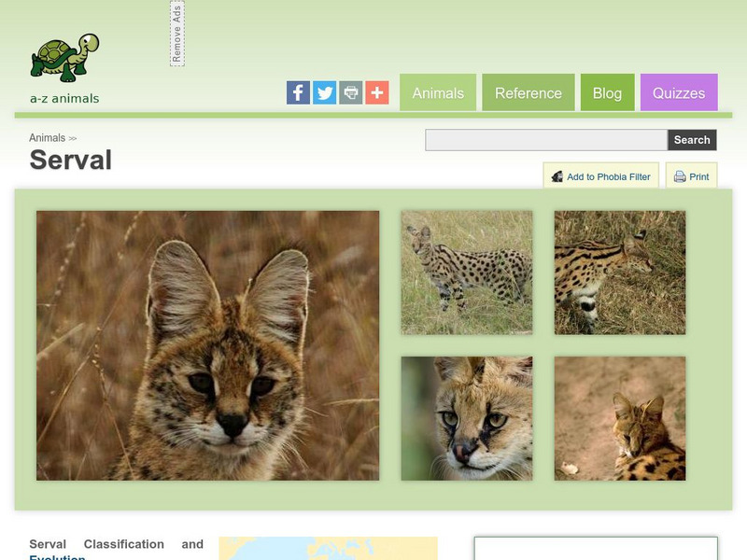Open more sharing options with the plus icon
This screenshot has height=560, width=747.
pyautogui.click(x=376, y=91)
